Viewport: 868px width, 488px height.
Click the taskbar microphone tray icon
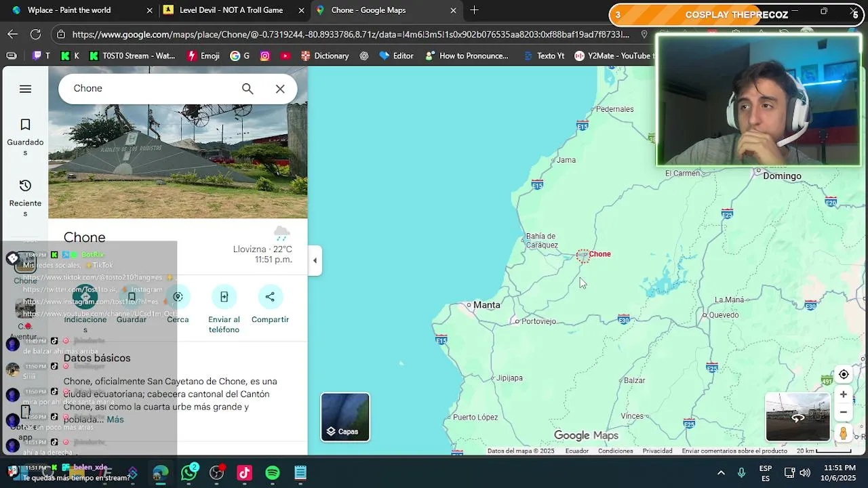(x=742, y=472)
